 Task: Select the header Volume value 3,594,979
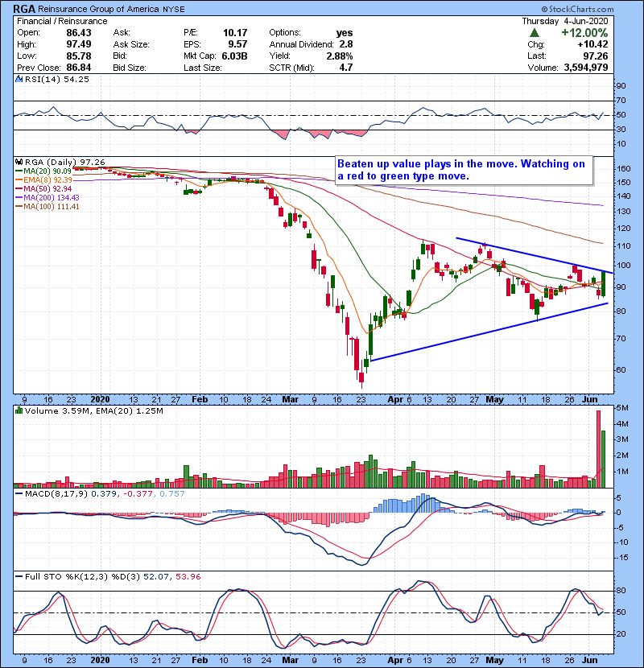tap(586, 68)
